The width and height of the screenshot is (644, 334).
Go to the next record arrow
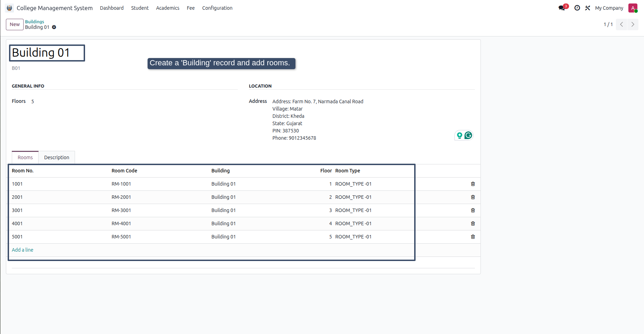click(633, 24)
